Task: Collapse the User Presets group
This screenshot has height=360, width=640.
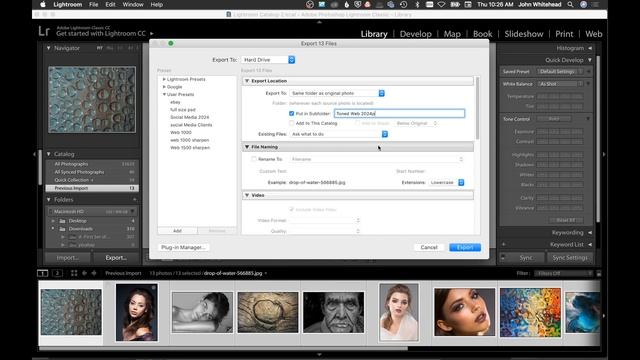Action: click(x=164, y=94)
